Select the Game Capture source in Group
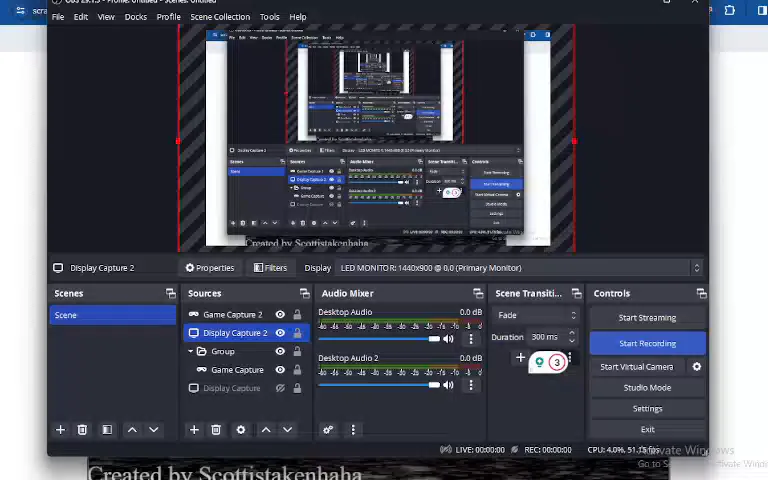768x480 pixels. pyautogui.click(x=237, y=370)
